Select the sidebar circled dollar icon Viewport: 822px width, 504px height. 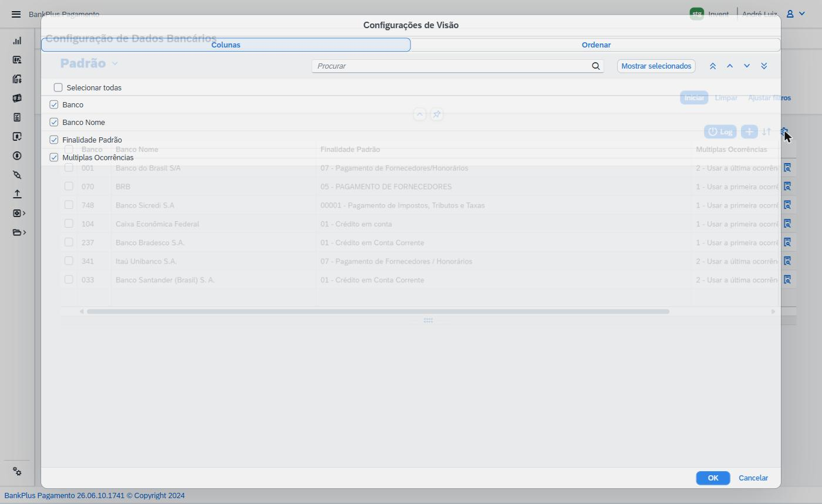pos(17,155)
